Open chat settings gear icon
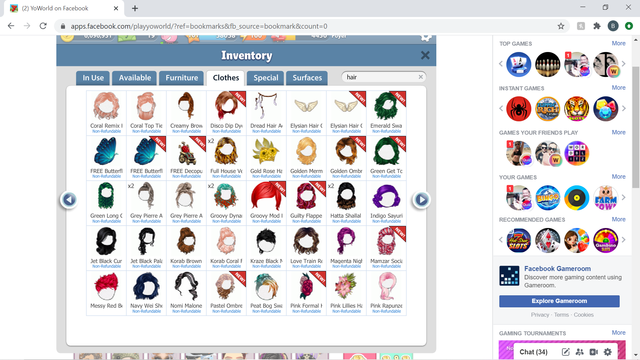The height and width of the screenshot is (360, 640). click(x=608, y=352)
